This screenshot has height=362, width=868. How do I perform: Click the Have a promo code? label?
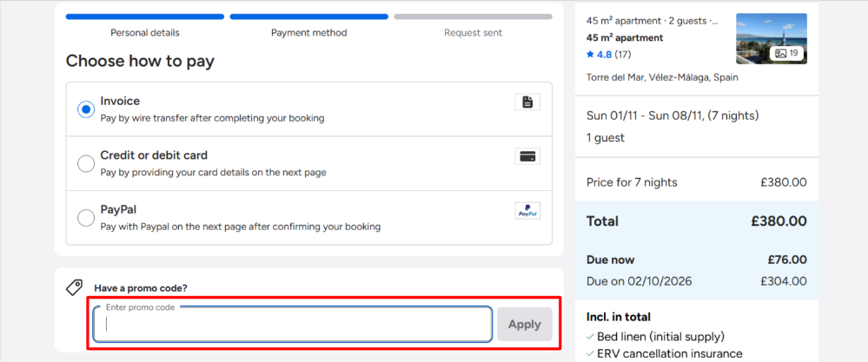tap(141, 288)
